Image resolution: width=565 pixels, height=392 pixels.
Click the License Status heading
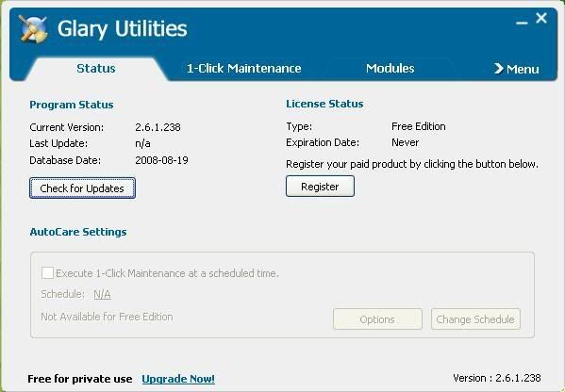coord(324,104)
